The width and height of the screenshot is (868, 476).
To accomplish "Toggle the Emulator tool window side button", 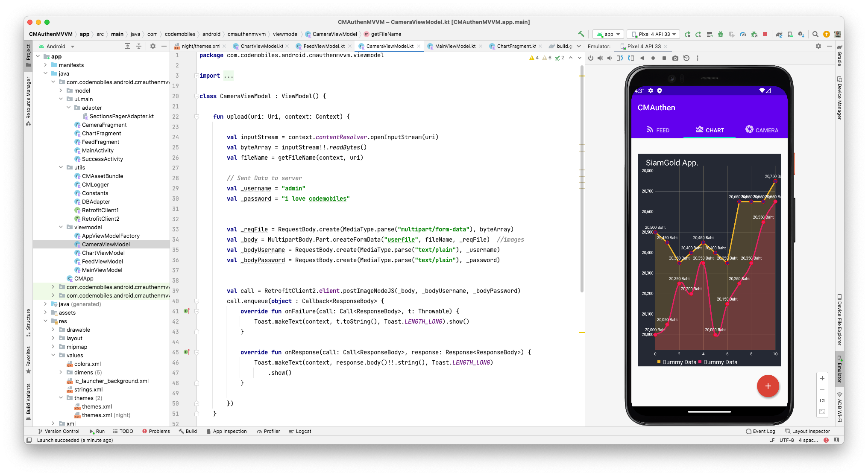I will point(839,369).
